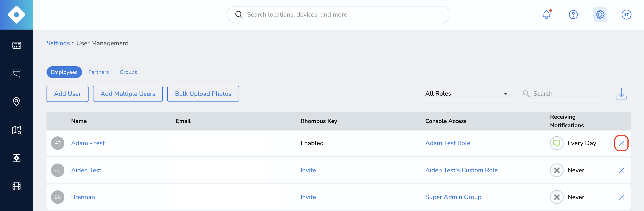Click the BR avatar beside Brennan
Screen dimensions: 644x211
point(58,197)
